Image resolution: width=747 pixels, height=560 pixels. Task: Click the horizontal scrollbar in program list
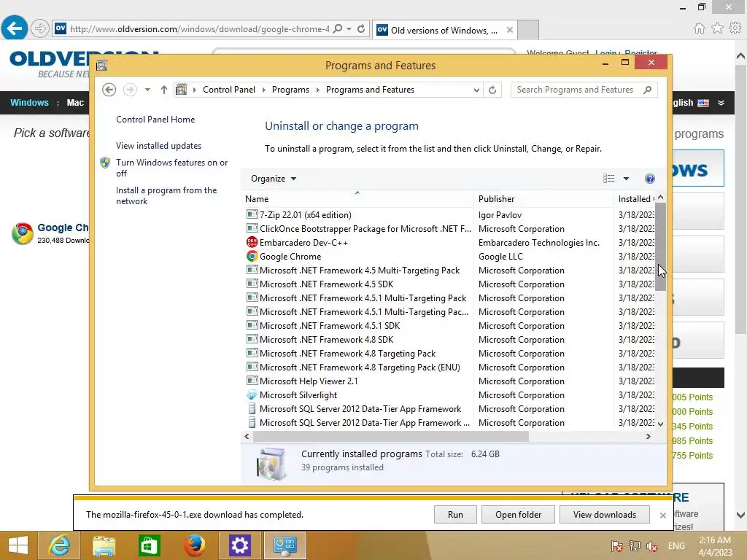391,436
